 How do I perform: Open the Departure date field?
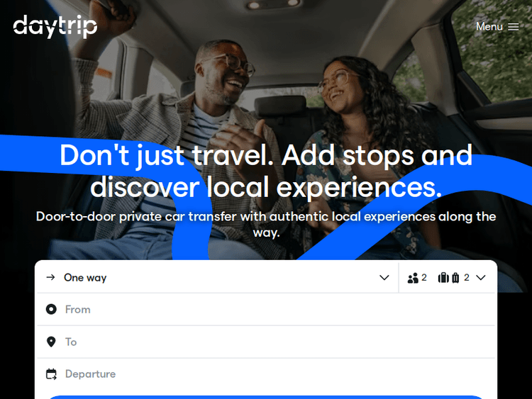[x=266, y=374]
